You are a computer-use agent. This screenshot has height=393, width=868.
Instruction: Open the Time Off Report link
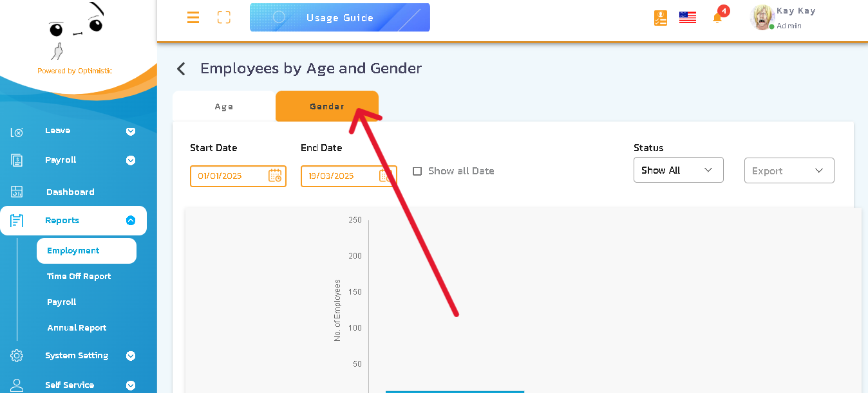click(x=79, y=277)
